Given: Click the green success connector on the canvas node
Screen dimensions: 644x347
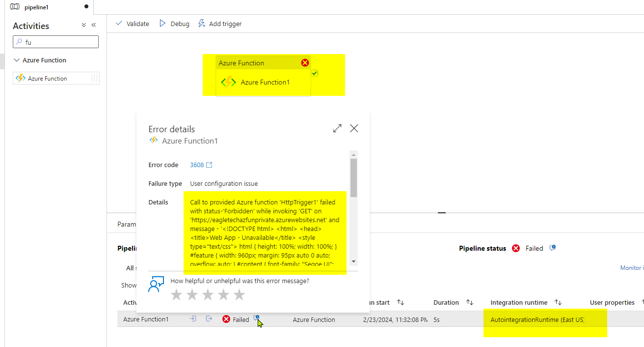Looking at the screenshot, I should [x=315, y=73].
